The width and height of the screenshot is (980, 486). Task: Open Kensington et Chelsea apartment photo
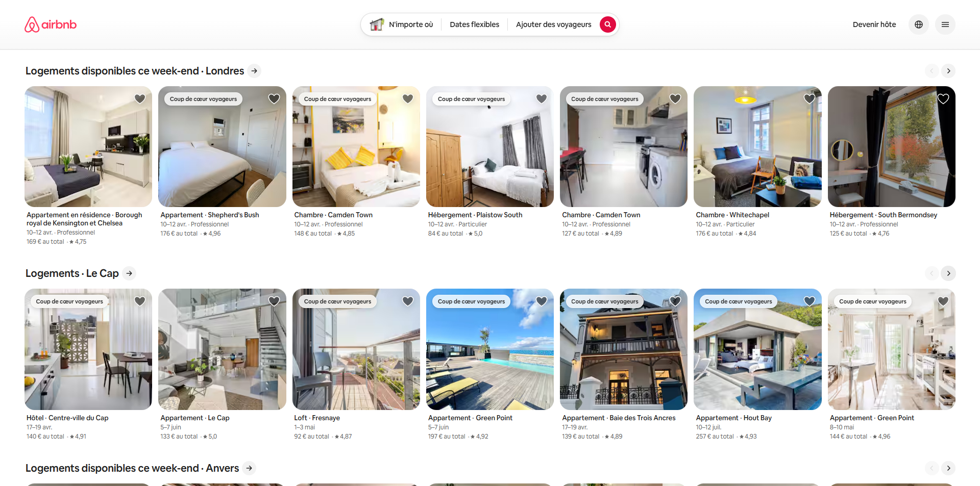pos(88,147)
